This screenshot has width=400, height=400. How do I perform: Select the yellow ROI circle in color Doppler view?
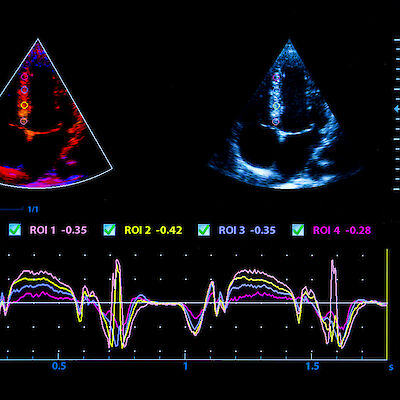[x=24, y=105]
